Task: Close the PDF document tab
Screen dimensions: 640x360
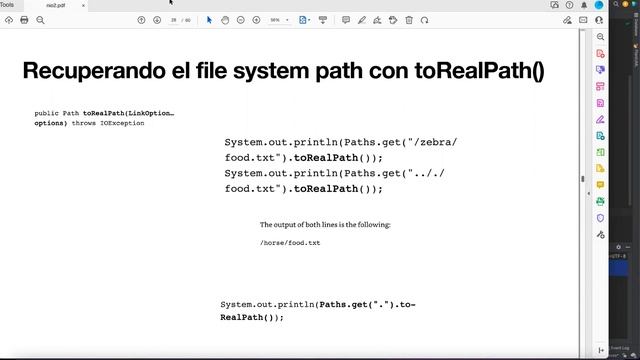Action: [83, 6]
